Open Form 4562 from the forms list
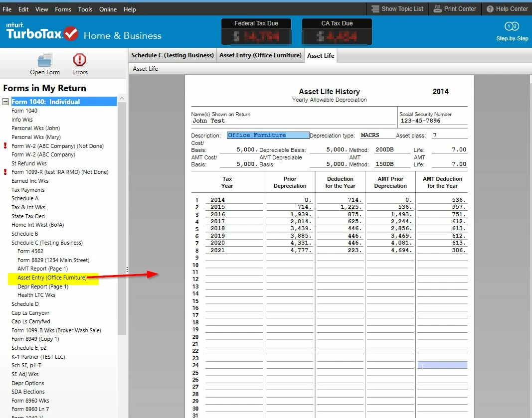Image resolution: width=532 pixels, height=418 pixels. (x=30, y=251)
